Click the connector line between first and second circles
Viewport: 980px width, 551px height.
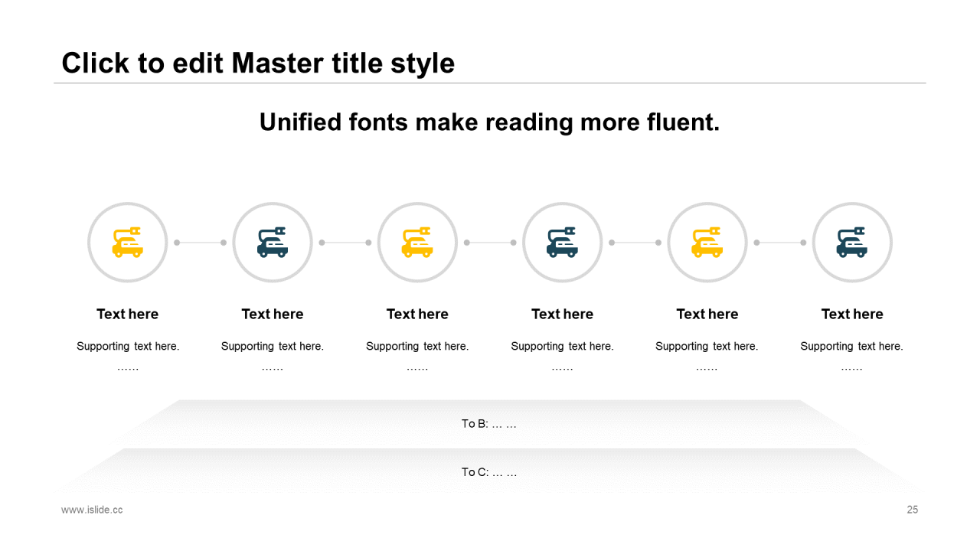pos(200,243)
